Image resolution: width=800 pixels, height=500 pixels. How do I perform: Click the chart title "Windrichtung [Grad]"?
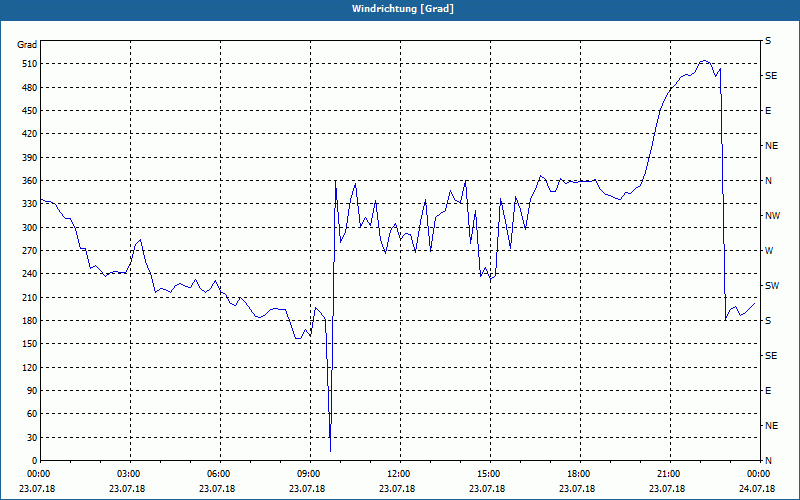click(x=403, y=9)
